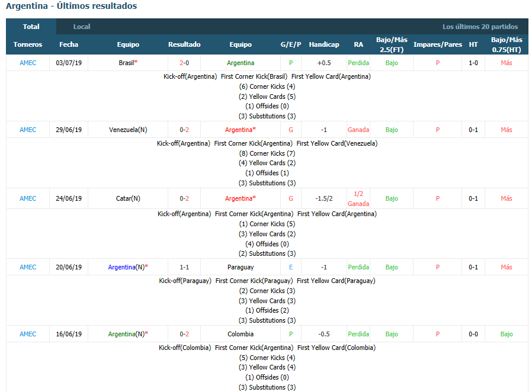Screen dimensions: 532x392
Task: Select 'First Corner Kick(Brasil)' text
Action: [x=254, y=76]
